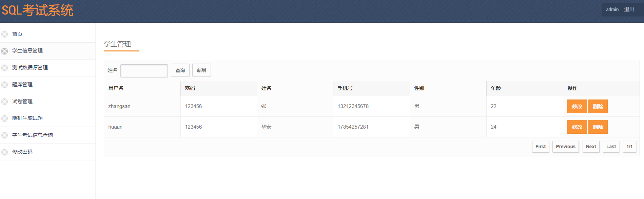Jump to the Last page
The height and width of the screenshot is (199, 644).
[611, 147]
